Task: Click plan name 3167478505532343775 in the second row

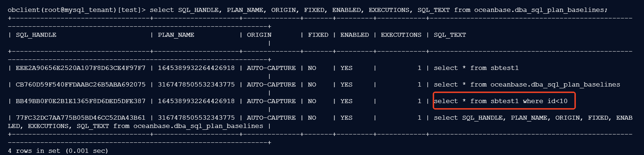Action: [196, 85]
